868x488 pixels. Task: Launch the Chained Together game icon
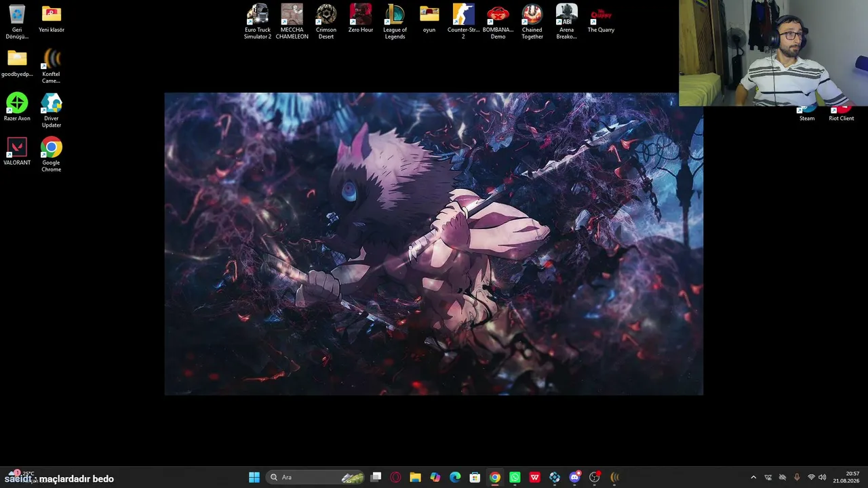pos(532,22)
